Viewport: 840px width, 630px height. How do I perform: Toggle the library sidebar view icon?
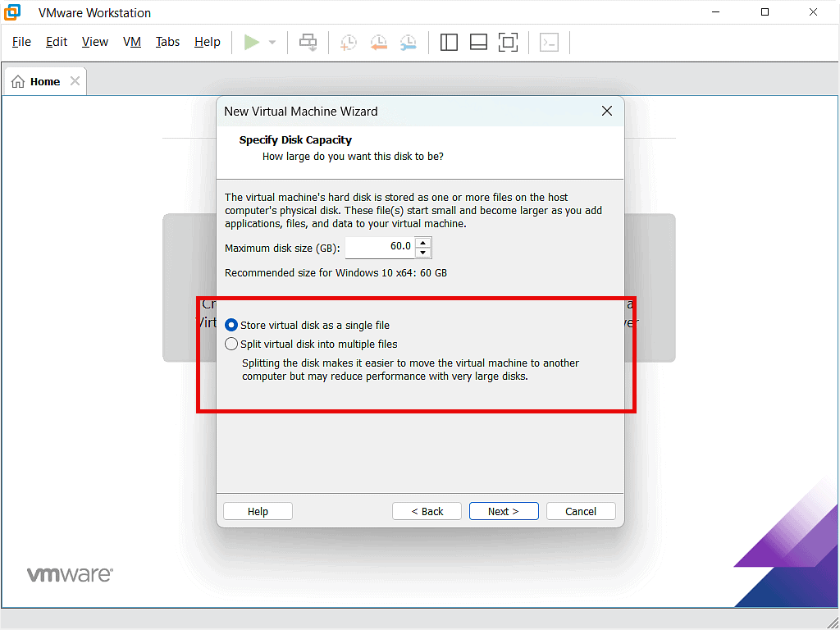(x=449, y=42)
